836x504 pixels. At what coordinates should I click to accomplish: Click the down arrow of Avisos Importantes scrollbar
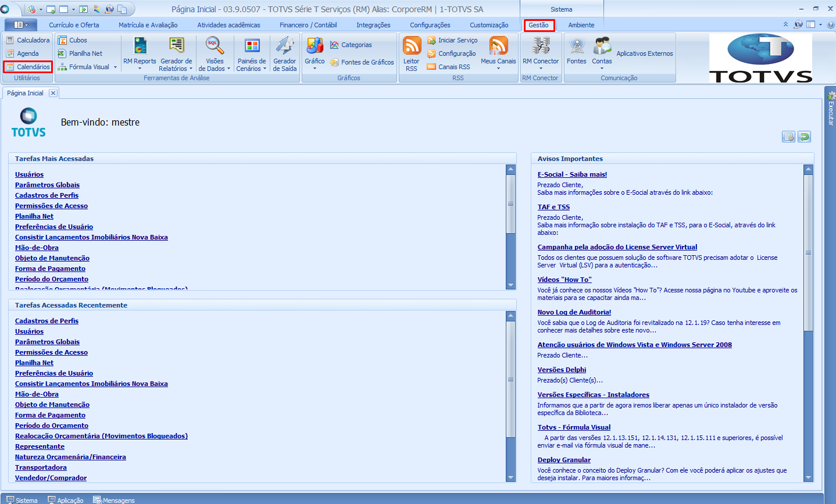click(808, 477)
